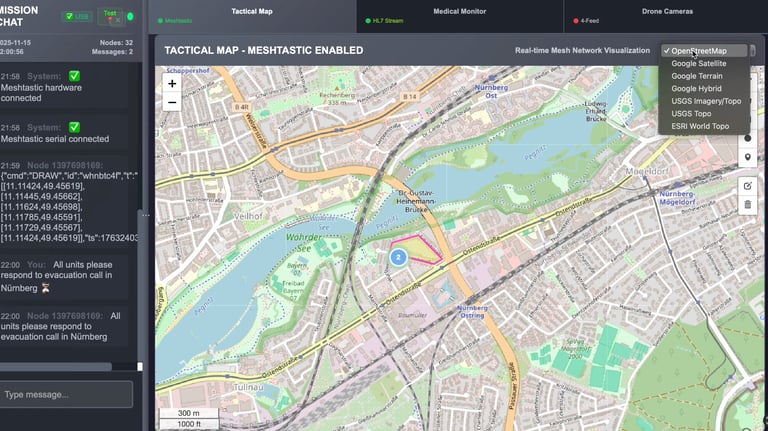The height and width of the screenshot is (431, 768).
Task: Zoom out on the tactical map
Action: point(172,102)
